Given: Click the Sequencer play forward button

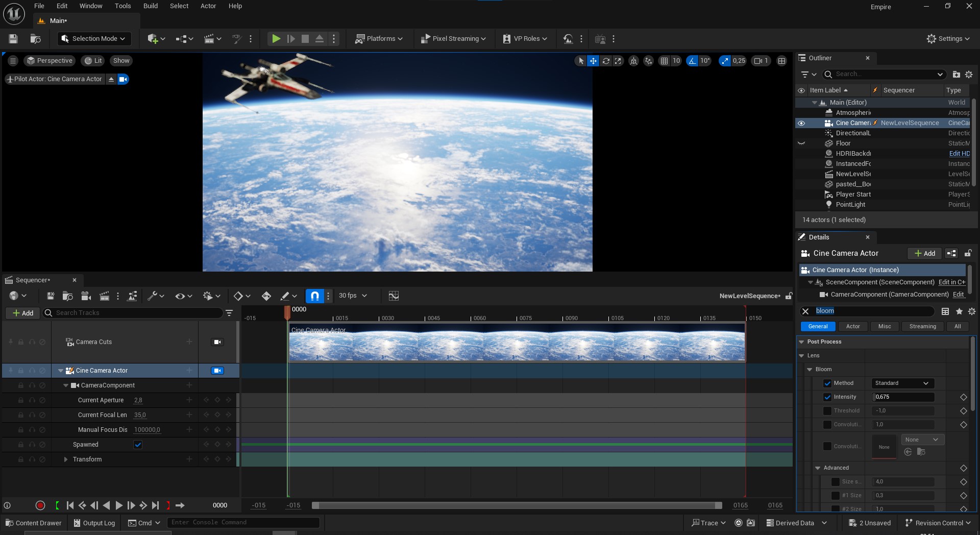Looking at the screenshot, I should click(119, 506).
